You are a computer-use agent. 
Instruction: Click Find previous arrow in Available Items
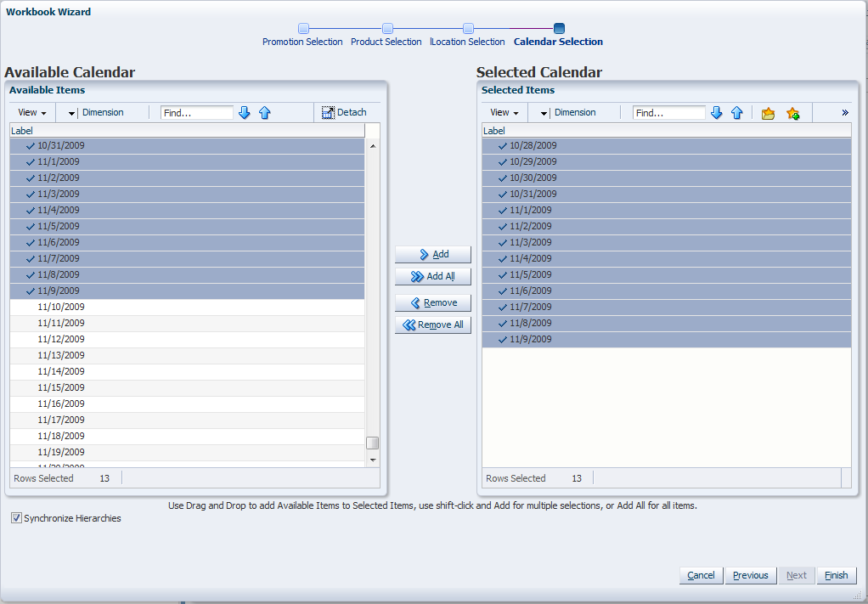tap(265, 113)
